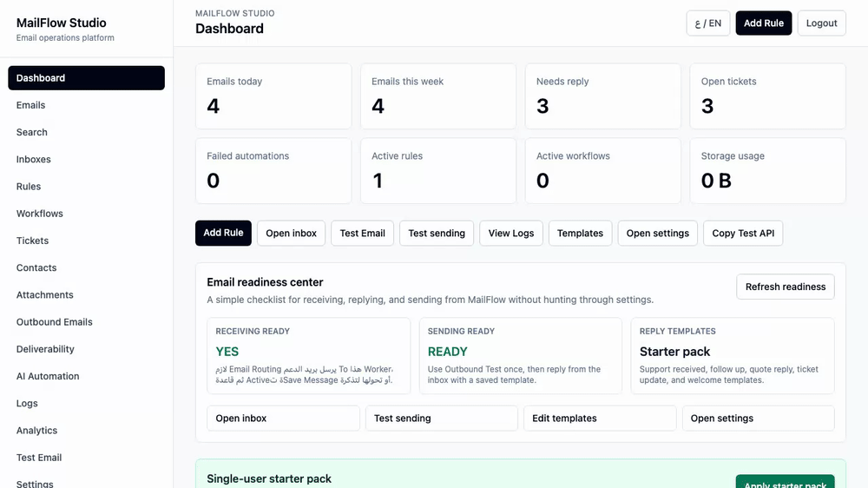
Task: Go to Emails in sidebar
Action: [x=86, y=105]
